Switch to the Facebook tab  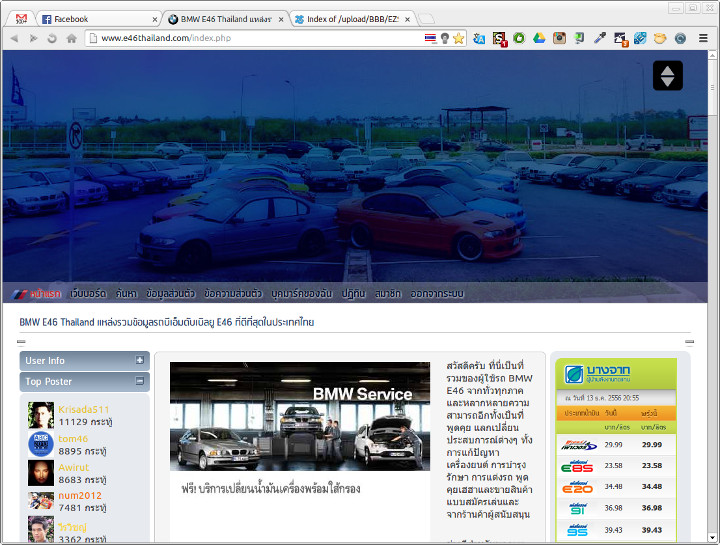(x=99, y=19)
